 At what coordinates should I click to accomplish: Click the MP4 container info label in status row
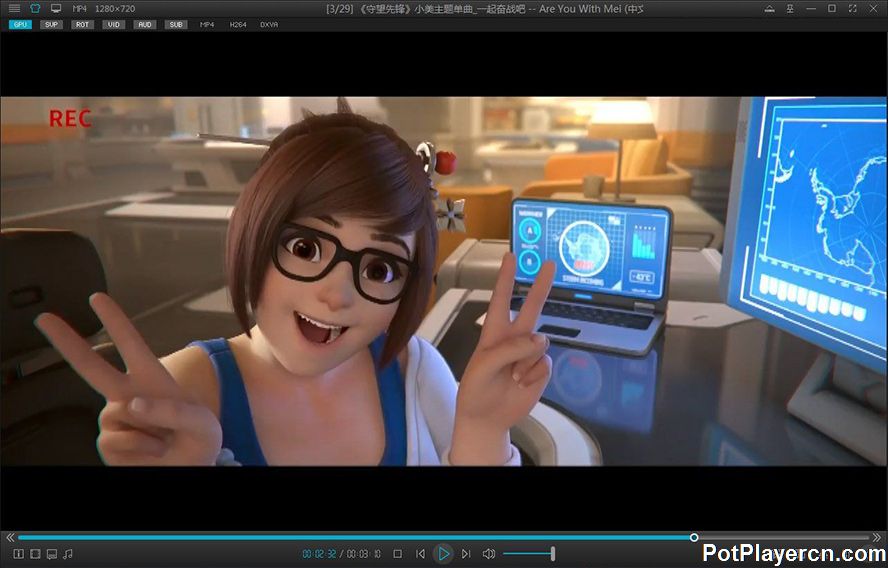207,25
